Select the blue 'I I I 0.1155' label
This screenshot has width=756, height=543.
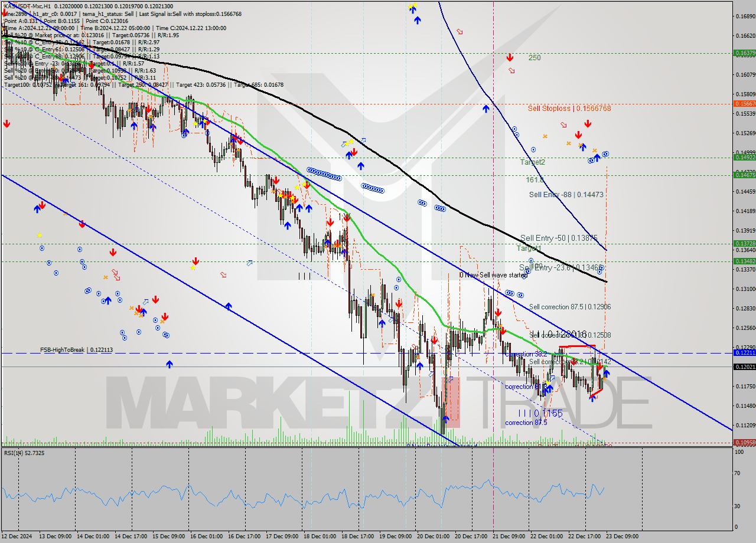(540, 414)
